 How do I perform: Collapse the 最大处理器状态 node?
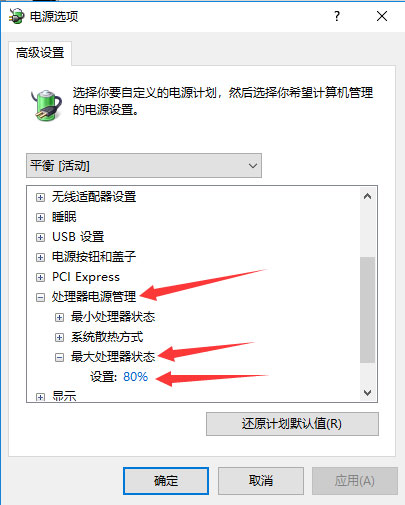[x=59, y=357]
